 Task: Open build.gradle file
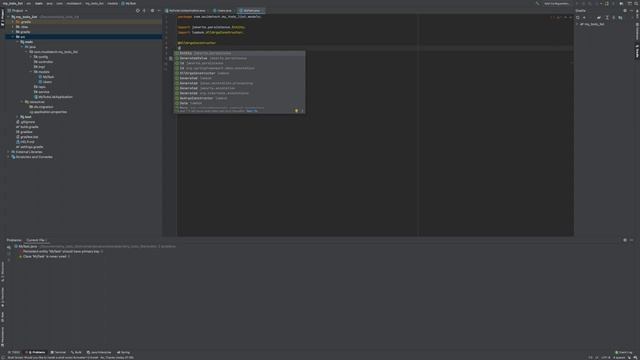pyautogui.click(x=27, y=127)
